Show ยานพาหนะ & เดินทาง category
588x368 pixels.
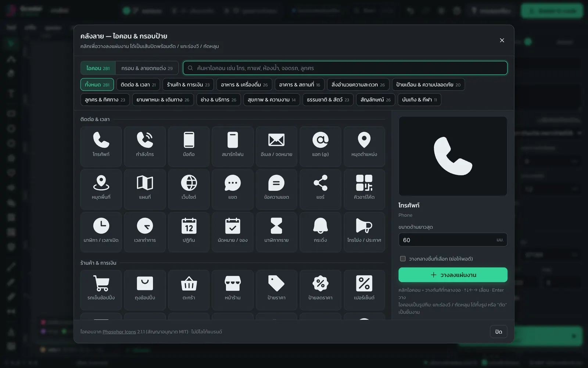(x=163, y=100)
